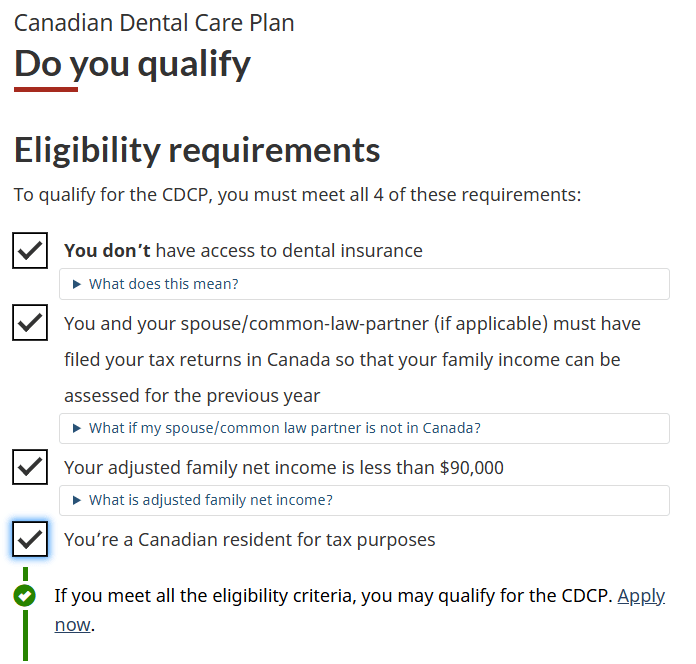Image resolution: width=696 pixels, height=664 pixels.
Task: Expand 'What if my spouse/common law partner is not in Canada?'
Action: point(364,428)
